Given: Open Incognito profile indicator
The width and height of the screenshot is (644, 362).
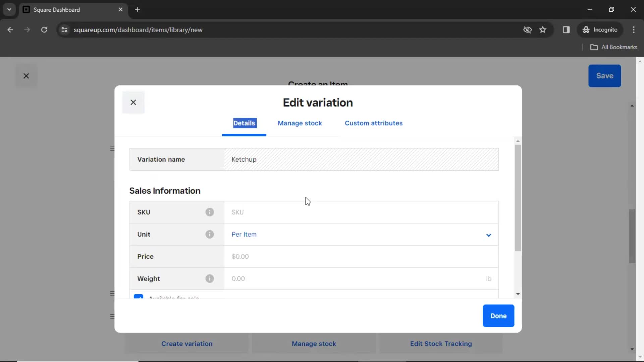Looking at the screenshot, I should point(600,30).
